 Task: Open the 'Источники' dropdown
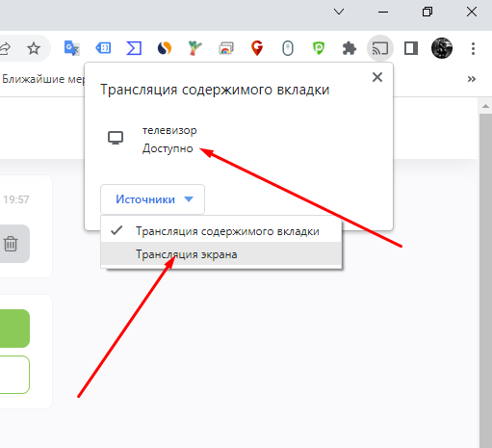coord(152,199)
